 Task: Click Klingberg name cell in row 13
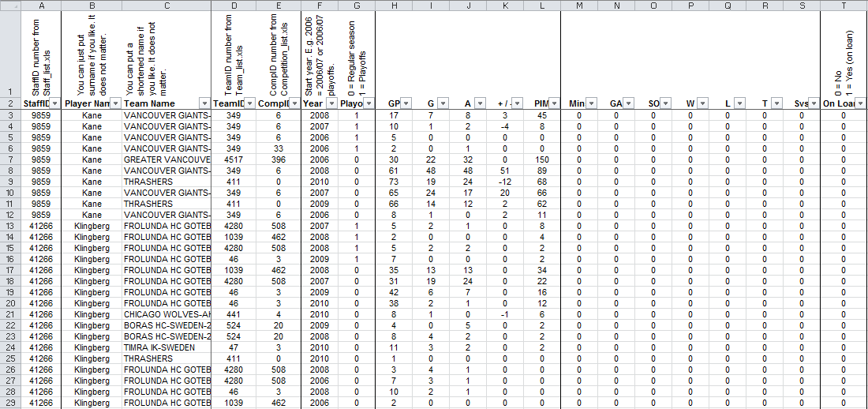click(x=92, y=226)
